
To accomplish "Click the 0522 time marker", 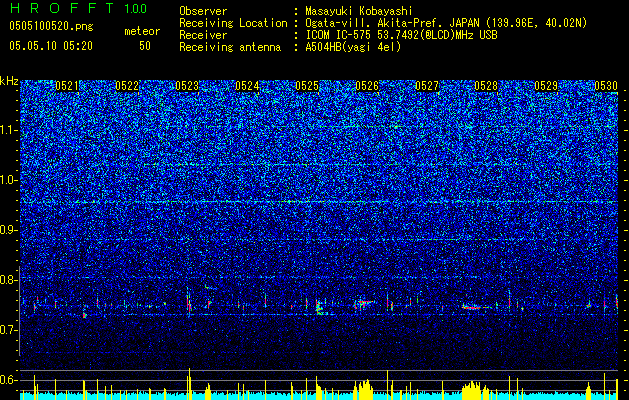I will click(x=127, y=86).
